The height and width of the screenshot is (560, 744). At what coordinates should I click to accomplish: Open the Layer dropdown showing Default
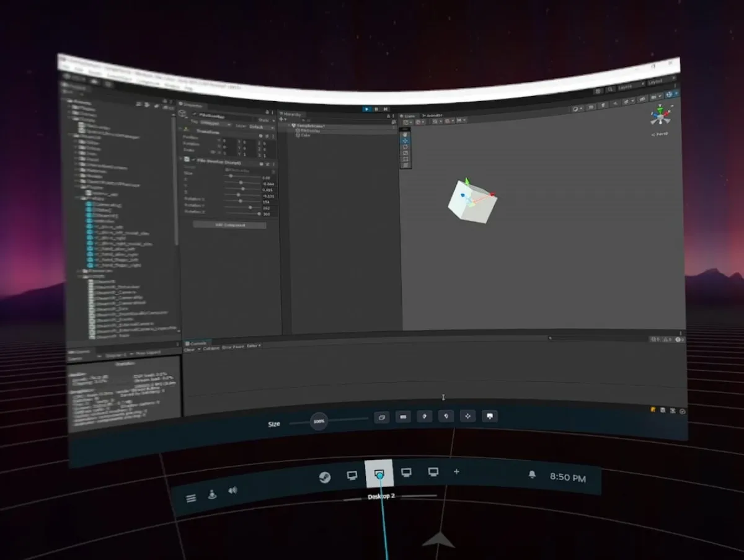tap(260, 127)
